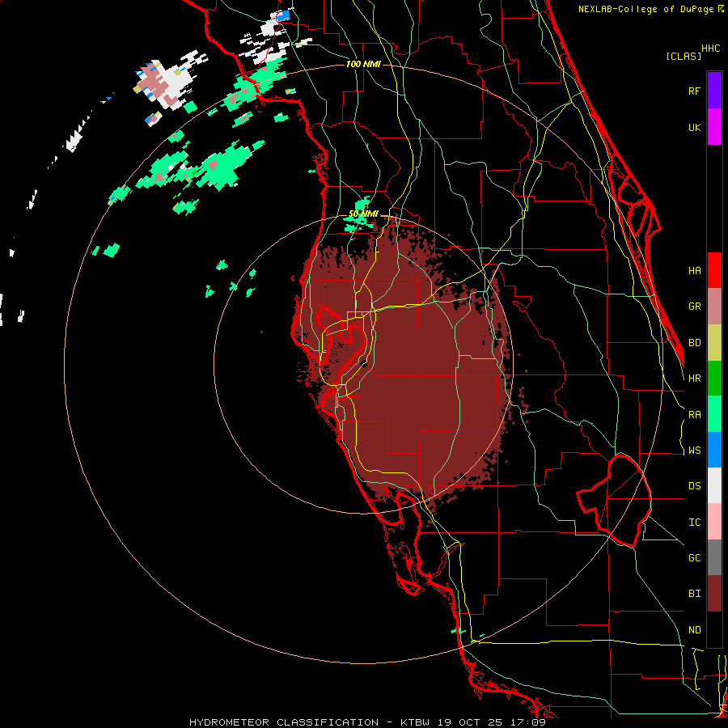Select the yellow BD legend swatch
This screenshot has width=728, height=728.
(x=714, y=343)
